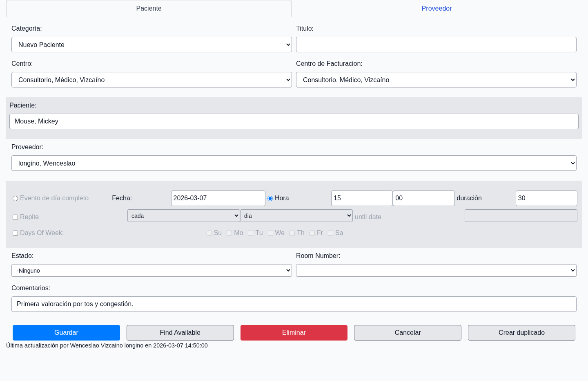Screen dimensions: 588x381
Task: Expand the Centro dropdown
Action: click(x=151, y=80)
